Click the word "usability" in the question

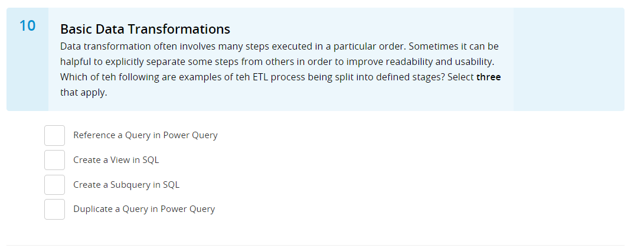point(473,62)
